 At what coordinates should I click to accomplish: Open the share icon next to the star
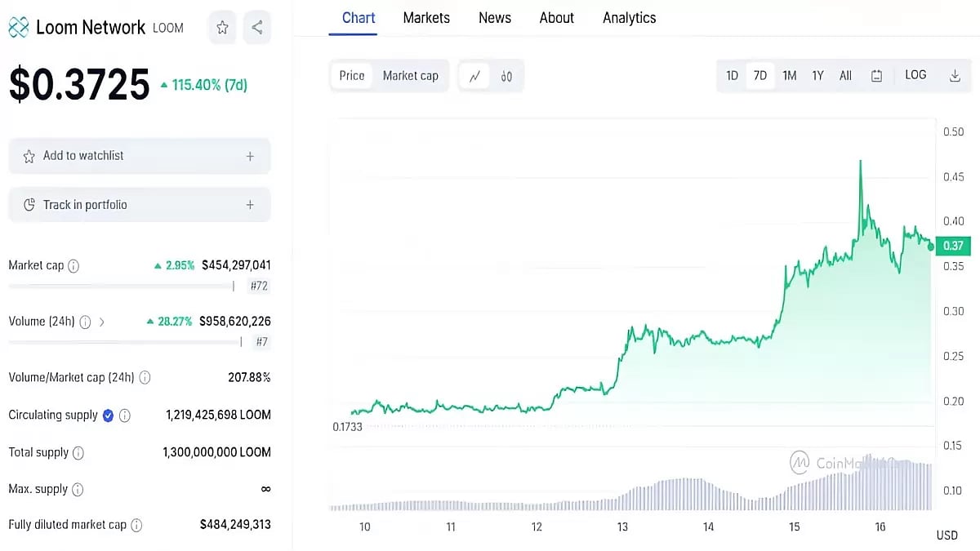[256, 27]
